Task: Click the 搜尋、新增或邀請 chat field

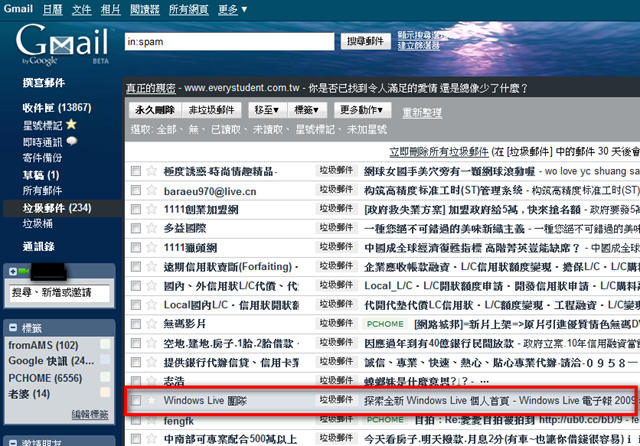Action: click(60, 293)
